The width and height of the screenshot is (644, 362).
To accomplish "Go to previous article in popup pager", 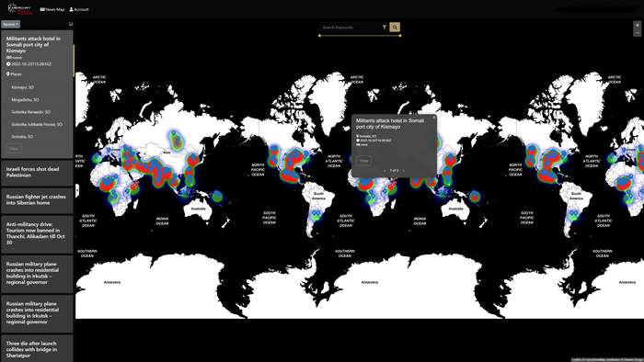I will click(385, 171).
